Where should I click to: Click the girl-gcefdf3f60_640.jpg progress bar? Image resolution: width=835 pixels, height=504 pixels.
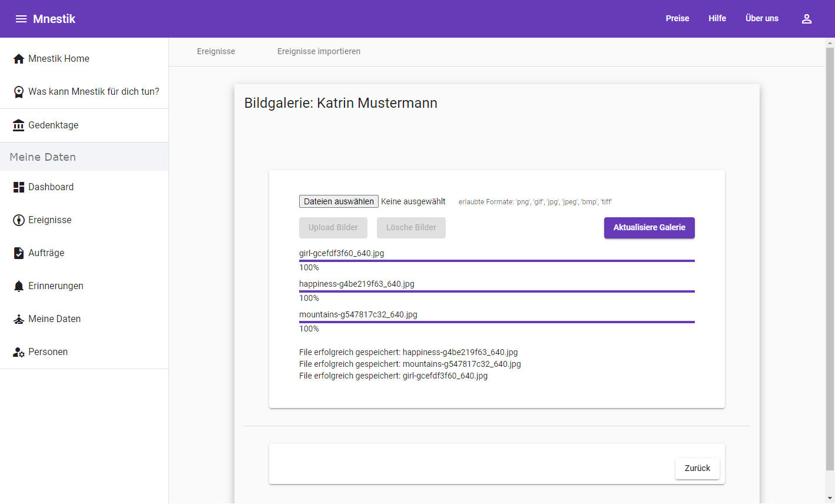click(x=496, y=260)
